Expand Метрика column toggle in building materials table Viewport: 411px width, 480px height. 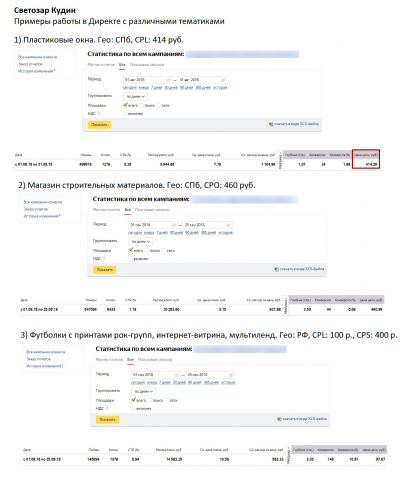[286, 305]
